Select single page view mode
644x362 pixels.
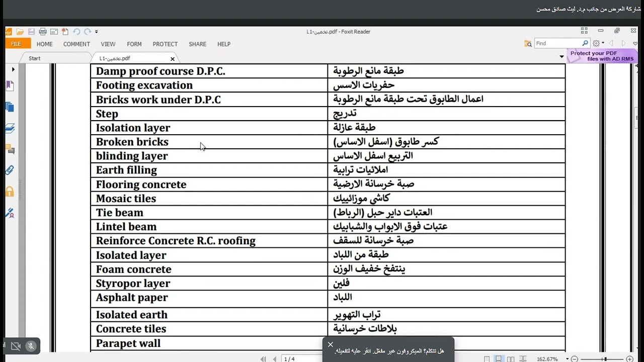click(x=487, y=359)
